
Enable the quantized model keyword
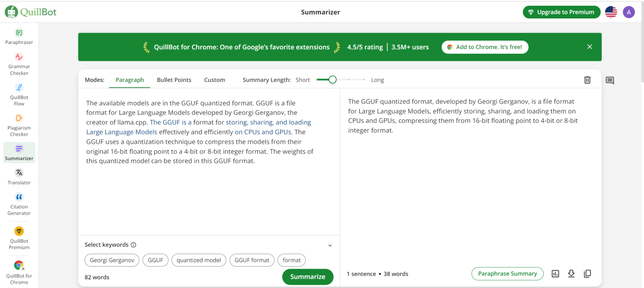click(198, 260)
